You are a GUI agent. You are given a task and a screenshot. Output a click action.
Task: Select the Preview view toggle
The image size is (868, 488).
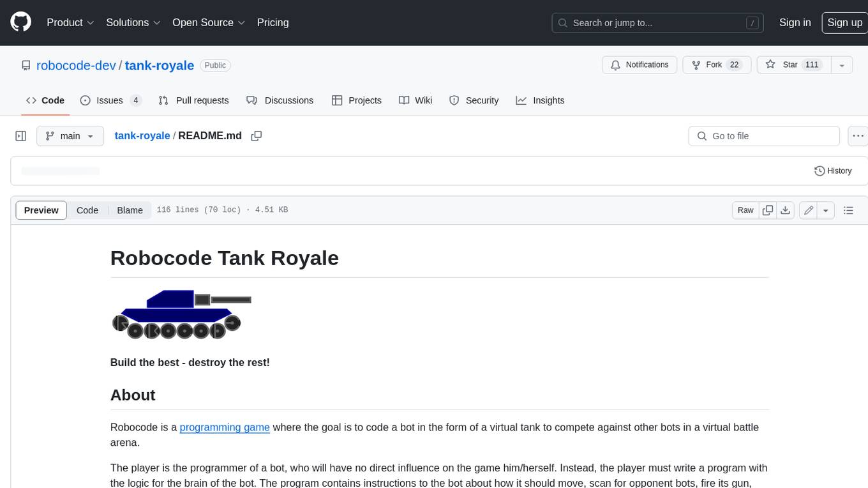click(x=41, y=210)
